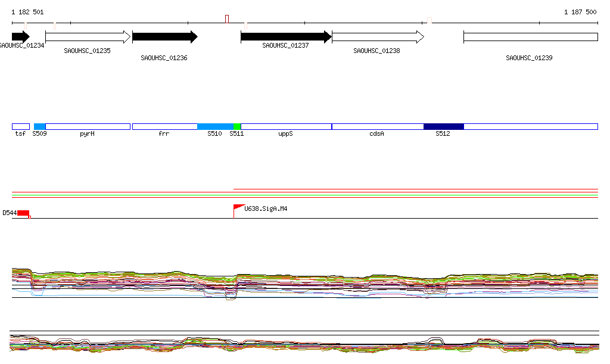
Task: Click the start coordinate 1 182 501
Action: click(x=27, y=12)
